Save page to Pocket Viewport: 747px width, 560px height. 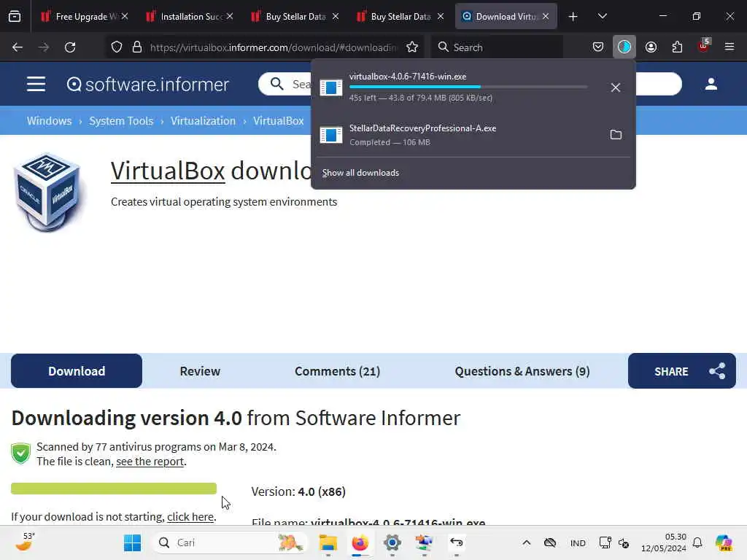point(598,47)
